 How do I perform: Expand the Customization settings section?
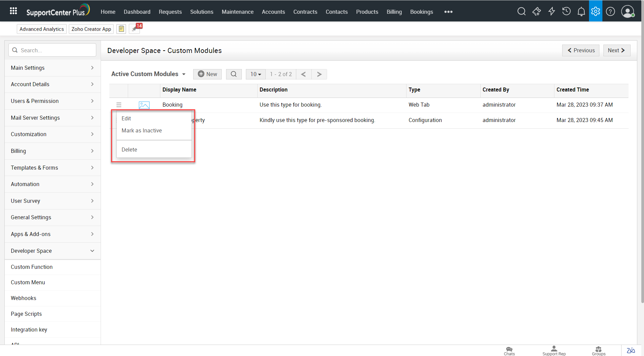[x=53, y=134]
